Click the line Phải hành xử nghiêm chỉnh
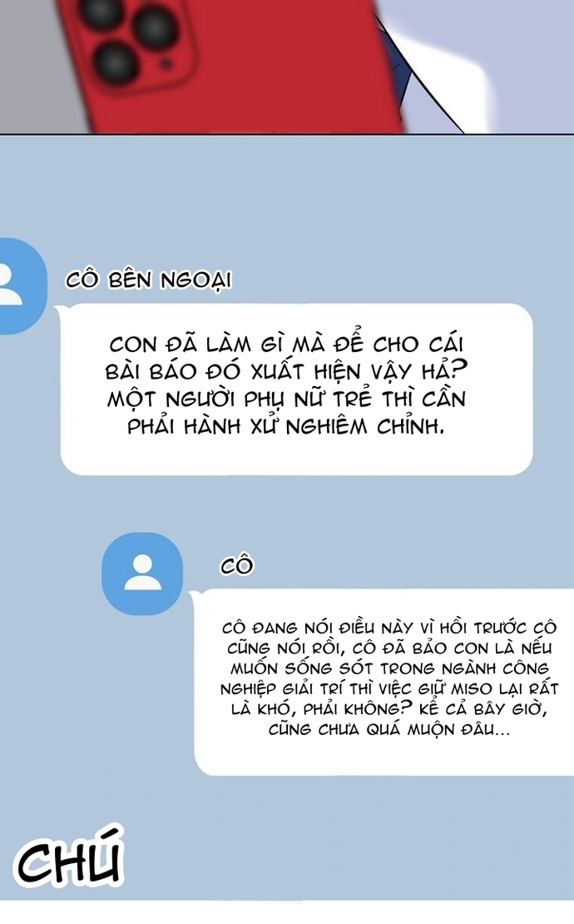 [x=286, y=426]
